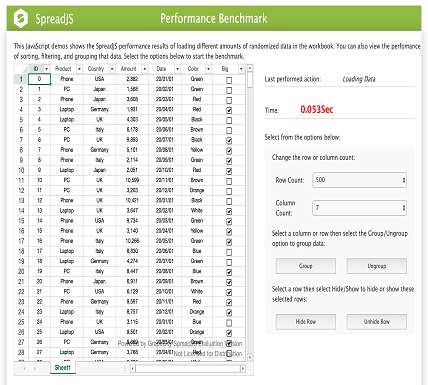Select the Product column header

pyautogui.click(x=63, y=69)
